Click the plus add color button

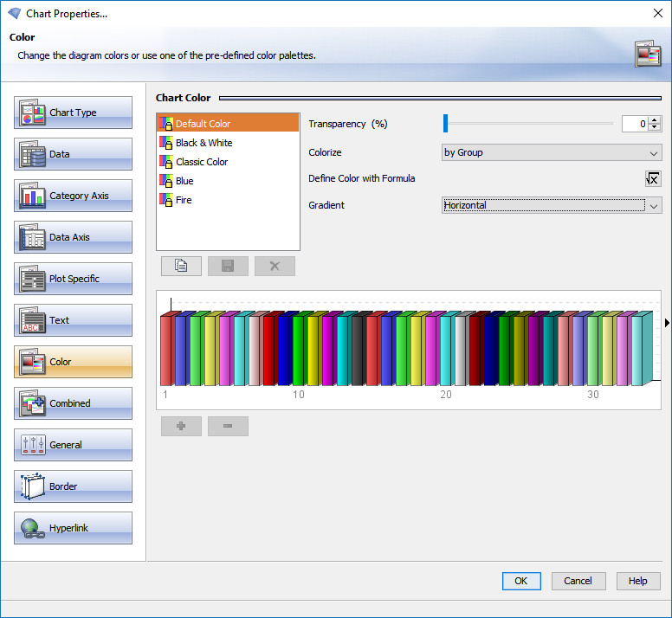click(x=181, y=426)
